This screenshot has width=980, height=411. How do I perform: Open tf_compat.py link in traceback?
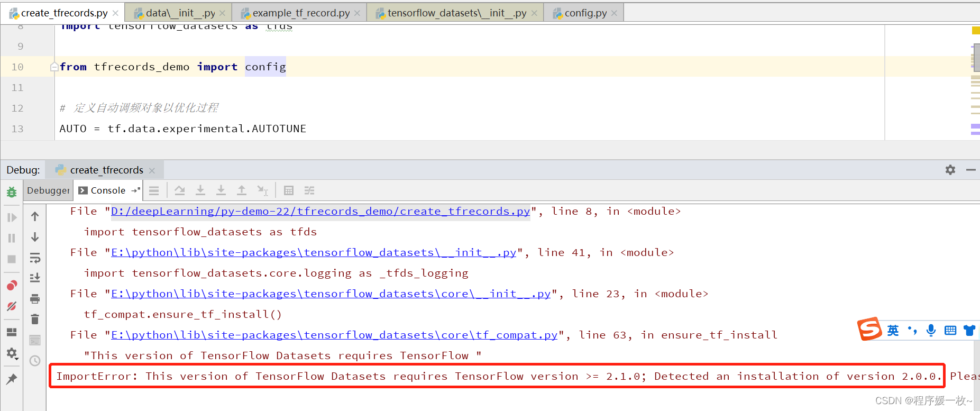click(334, 335)
